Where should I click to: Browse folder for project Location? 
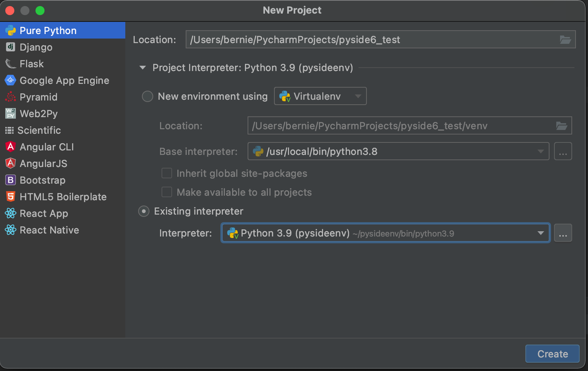(x=565, y=40)
